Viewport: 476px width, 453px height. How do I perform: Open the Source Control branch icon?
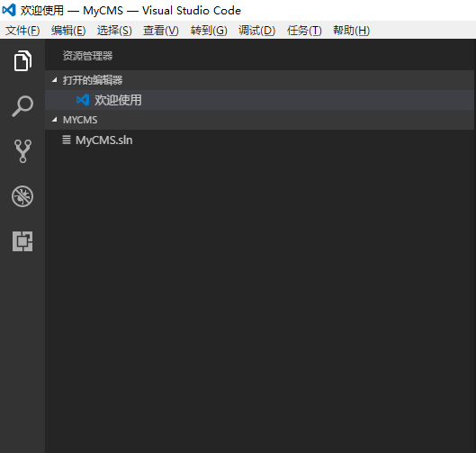point(22,151)
